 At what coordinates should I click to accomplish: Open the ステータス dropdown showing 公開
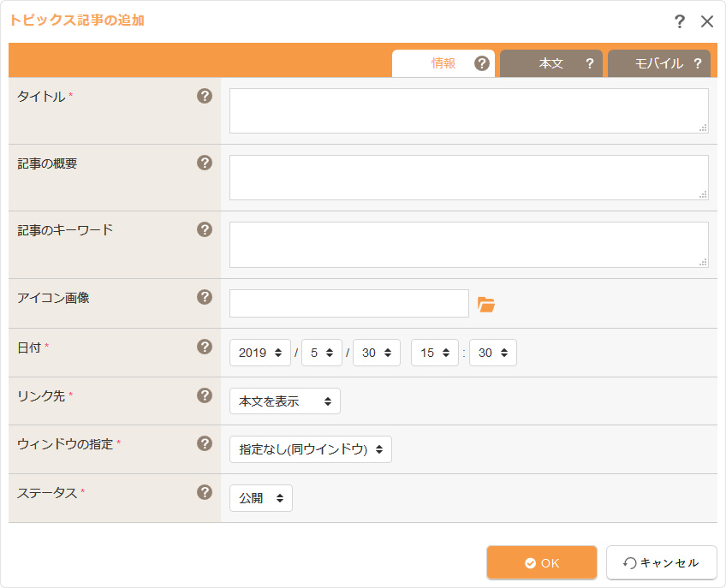point(260,498)
